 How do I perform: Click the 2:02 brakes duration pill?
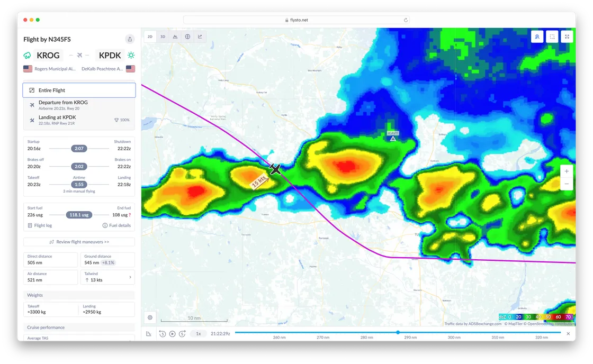pos(79,166)
